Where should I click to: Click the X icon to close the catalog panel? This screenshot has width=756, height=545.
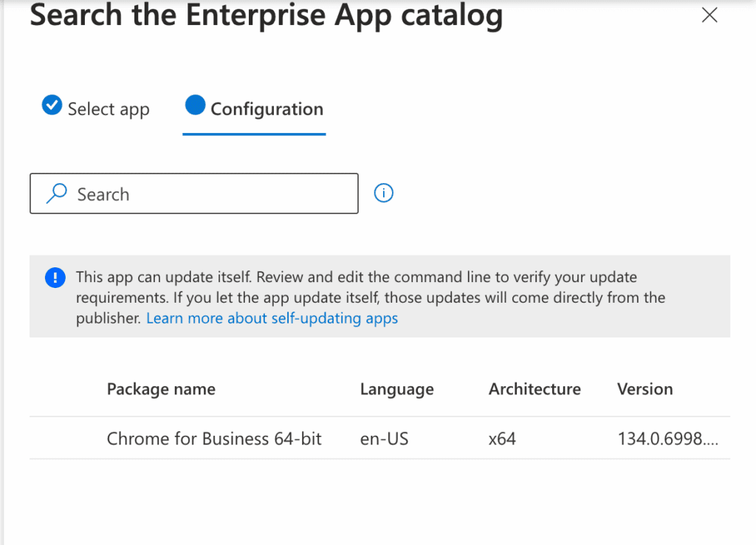pyautogui.click(x=709, y=15)
